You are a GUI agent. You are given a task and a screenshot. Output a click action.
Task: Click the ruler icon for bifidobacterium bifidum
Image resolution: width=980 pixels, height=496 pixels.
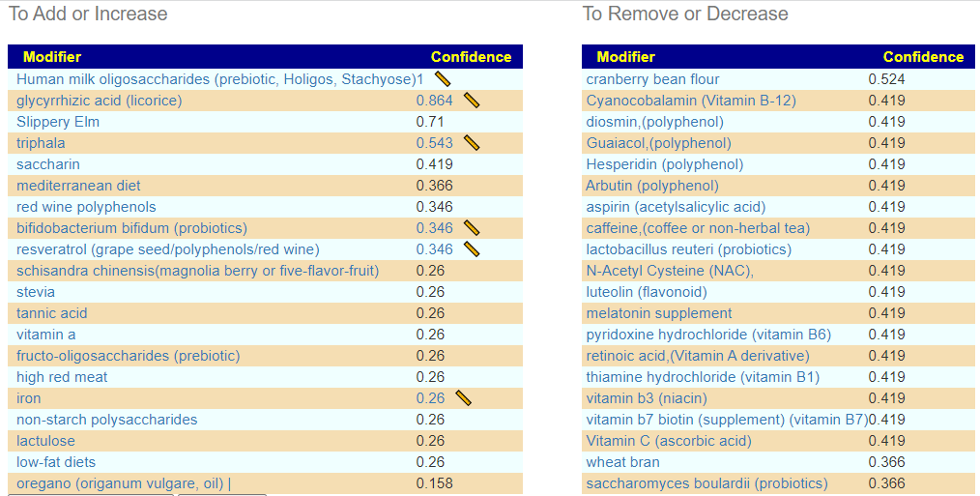click(472, 227)
